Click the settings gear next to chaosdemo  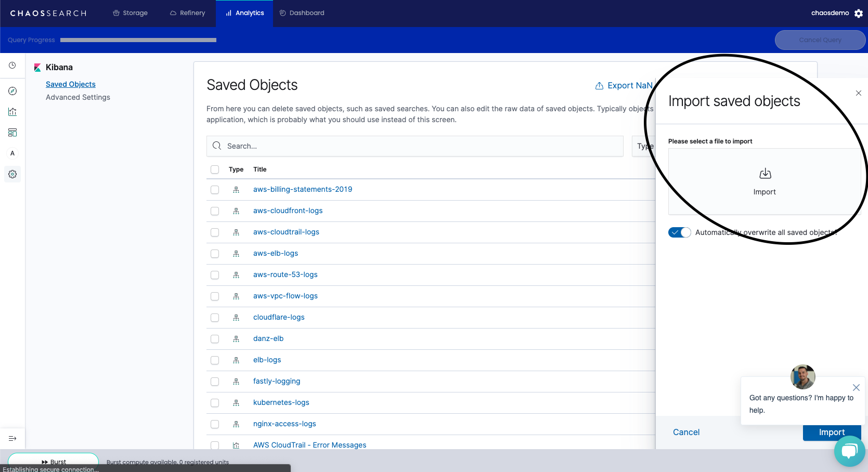[x=859, y=14]
